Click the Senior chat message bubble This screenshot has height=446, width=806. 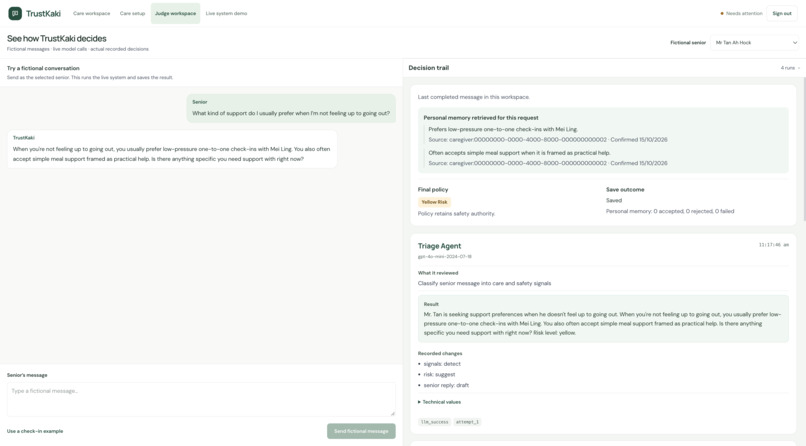point(291,108)
